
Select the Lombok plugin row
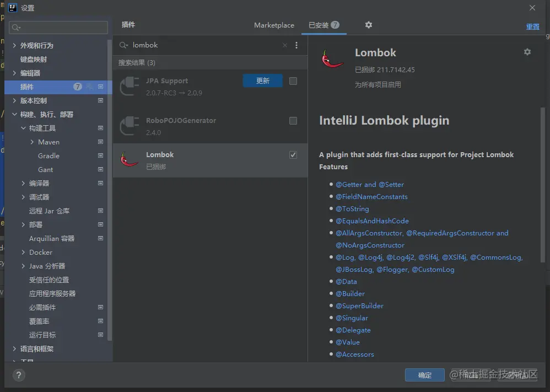point(210,160)
